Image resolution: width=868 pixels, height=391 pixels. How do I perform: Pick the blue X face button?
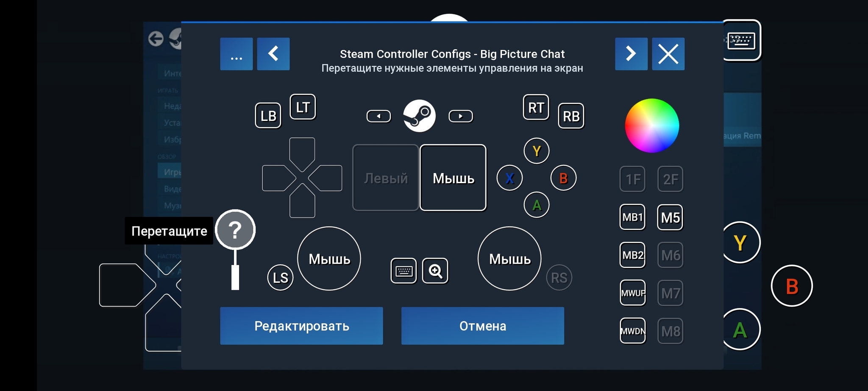[x=509, y=178]
